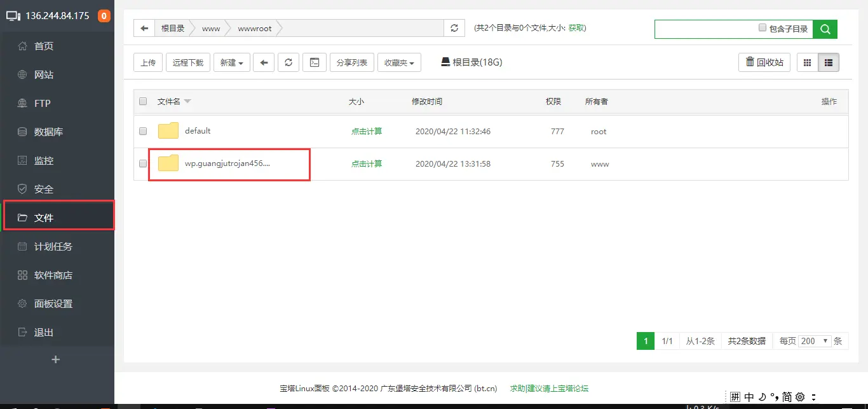Click the wp.guangjutrojan456.... folder name

click(x=227, y=163)
